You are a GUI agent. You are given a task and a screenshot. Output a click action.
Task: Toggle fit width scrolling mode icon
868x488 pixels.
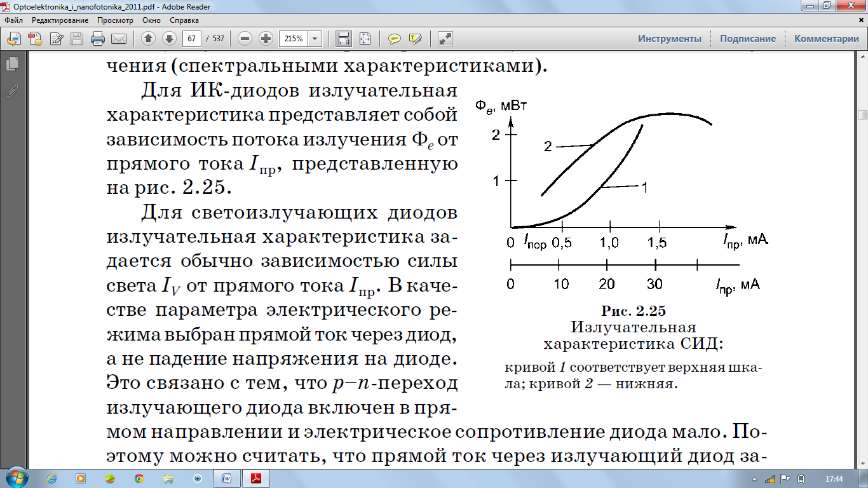(x=344, y=39)
